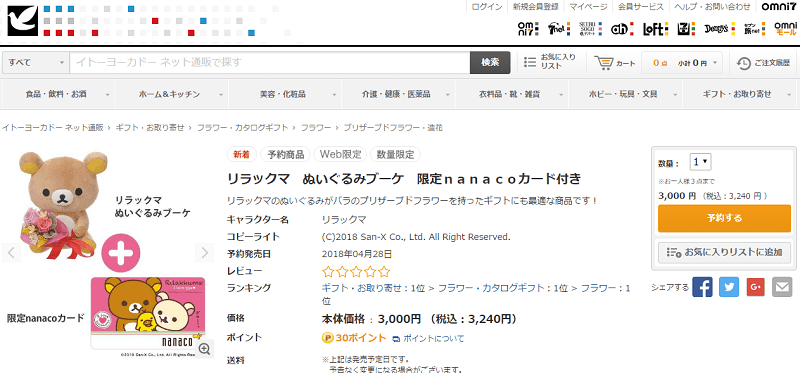Expand the 衣料品・靴・雑貨 category menu
This screenshot has height=373, width=800.
[512, 94]
